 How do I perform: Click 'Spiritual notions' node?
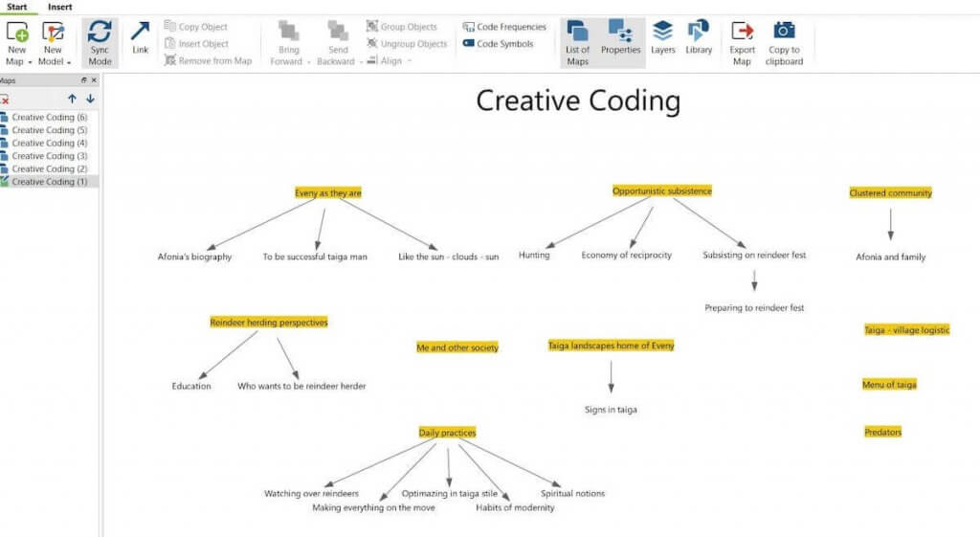[572, 493]
